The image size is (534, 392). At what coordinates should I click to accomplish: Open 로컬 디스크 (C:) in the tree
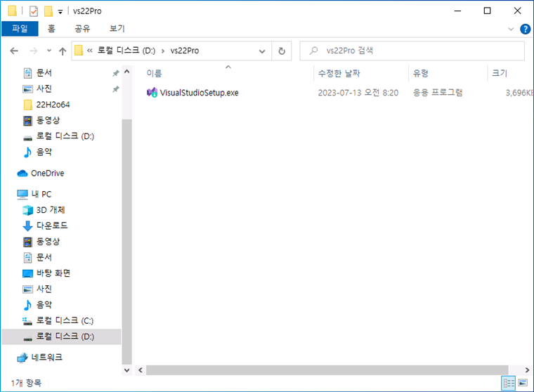[65, 321]
